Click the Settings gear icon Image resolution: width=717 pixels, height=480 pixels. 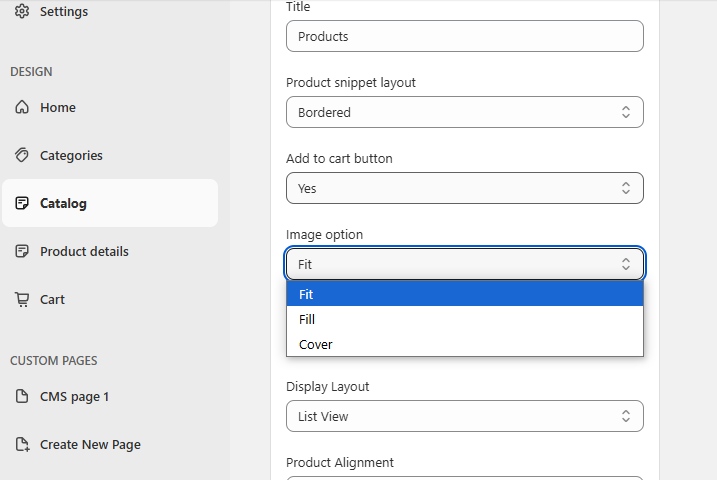pyautogui.click(x=21, y=11)
